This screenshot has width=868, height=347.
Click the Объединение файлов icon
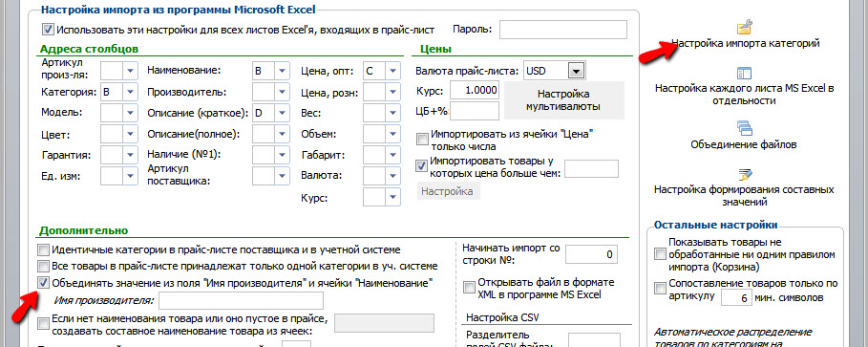pos(744,128)
